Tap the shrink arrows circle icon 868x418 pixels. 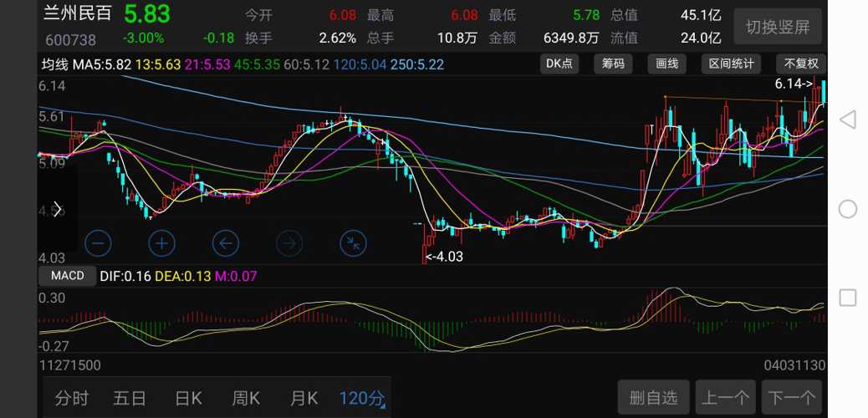click(x=353, y=243)
